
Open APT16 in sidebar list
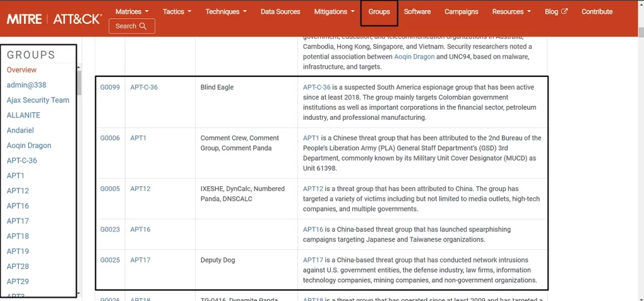(x=18, y=206)
